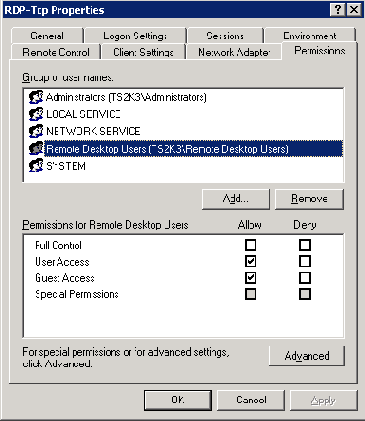The width and height of the screenshot is (365, 421).
Task: Check Deny for Full Control
Action: (x=305, y=245)
